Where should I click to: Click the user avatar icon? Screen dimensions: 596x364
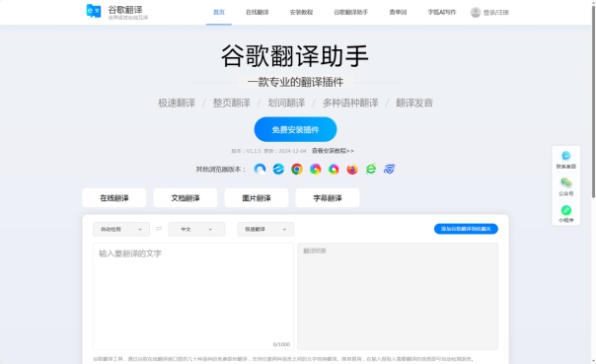(x=476, y=13)
